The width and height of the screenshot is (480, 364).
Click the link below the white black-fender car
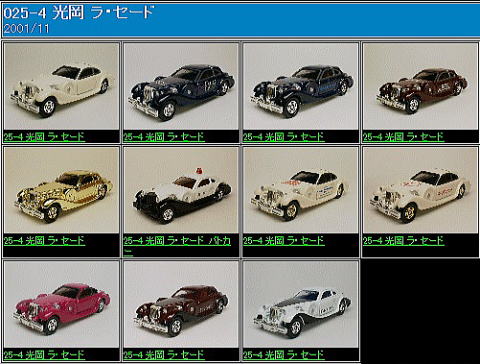click(284, 354)
